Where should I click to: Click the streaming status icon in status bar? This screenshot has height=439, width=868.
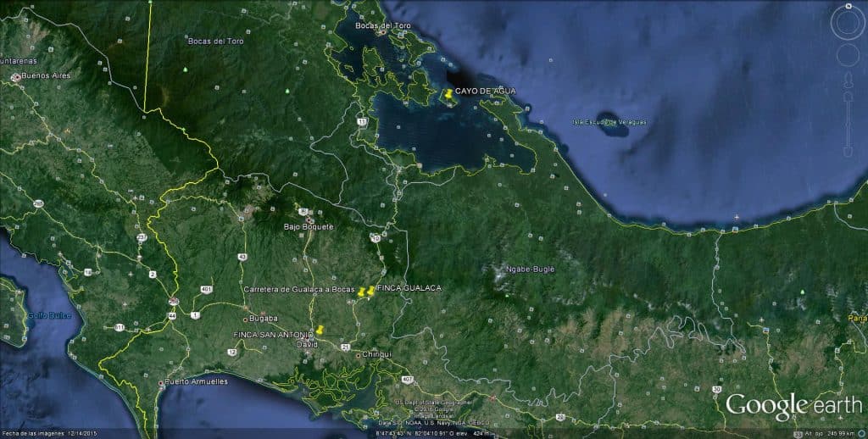point(861,434)
